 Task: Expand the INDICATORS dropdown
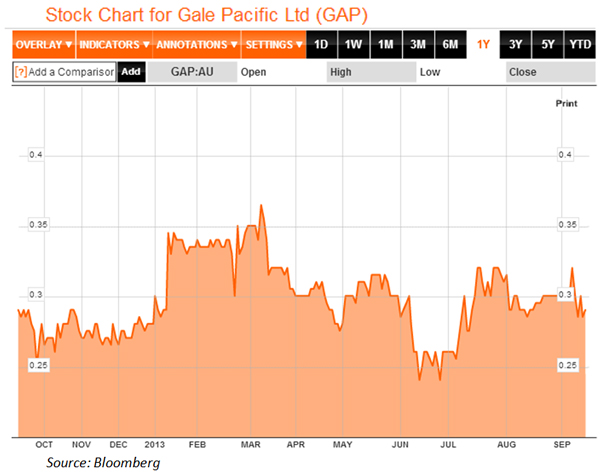click(114, 45)
